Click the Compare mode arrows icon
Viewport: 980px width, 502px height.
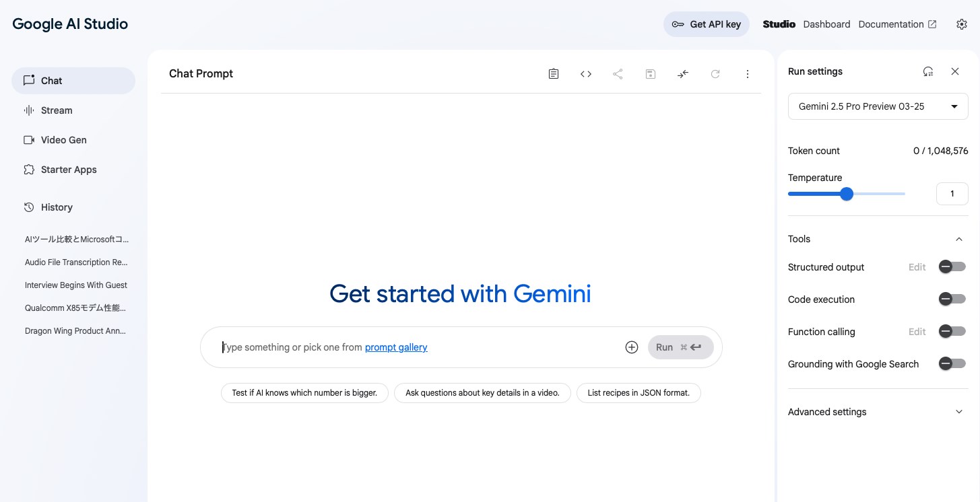(683, 74)
